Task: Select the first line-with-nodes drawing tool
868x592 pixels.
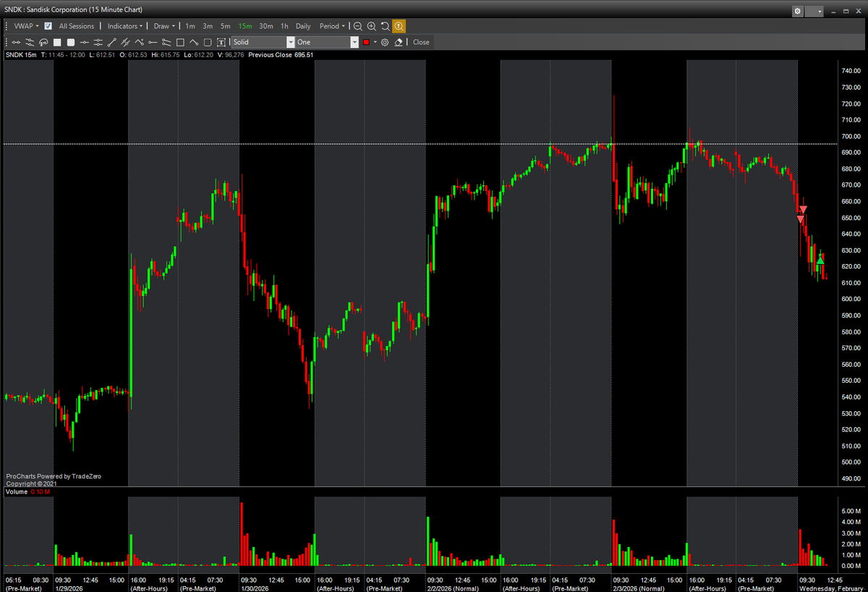Action: 15,42
